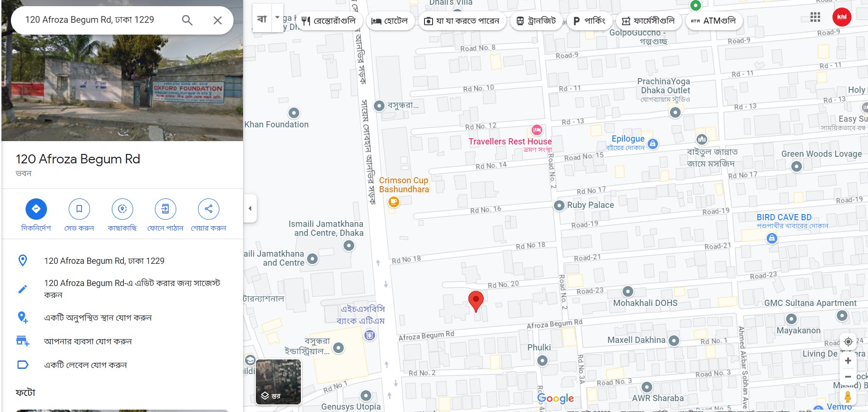Image resolution: width=868 pixels, height=412 pixels.
Task: Click the search magnifier icon
Action: [187, 20]
